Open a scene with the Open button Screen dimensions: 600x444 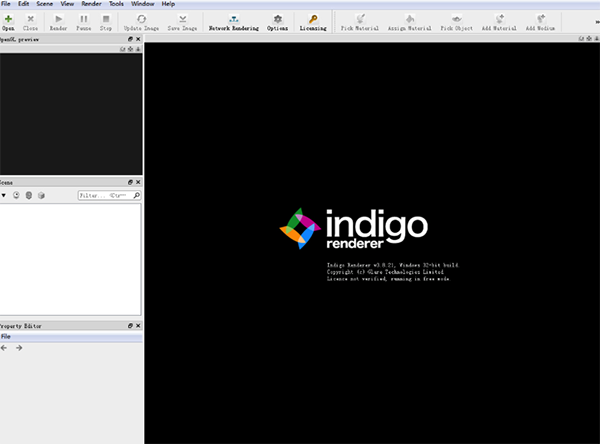pyautogui.click(x=8, y=22)
